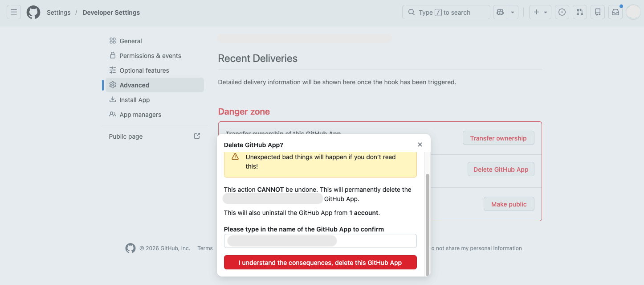The height and width of the screenshot is (285, 644).
Task: Click the General sidebar grid icon
Action: click(x=113, y=41)
